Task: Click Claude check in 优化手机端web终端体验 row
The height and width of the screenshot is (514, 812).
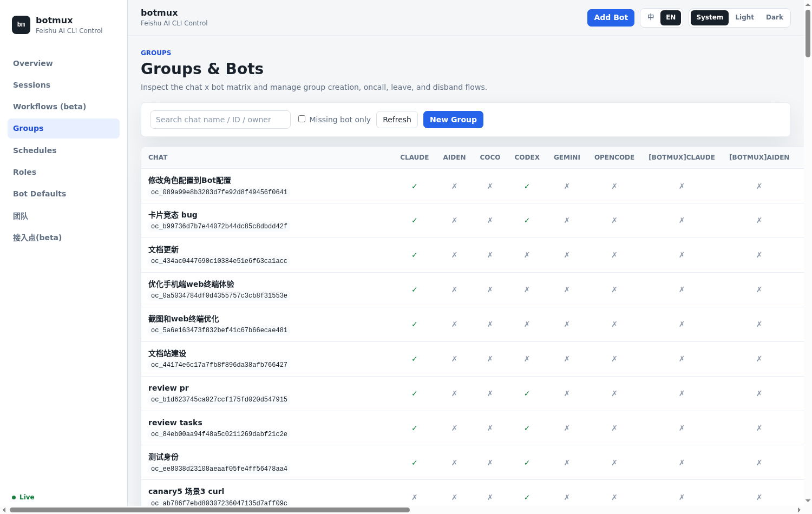Action: coord(415,289)
